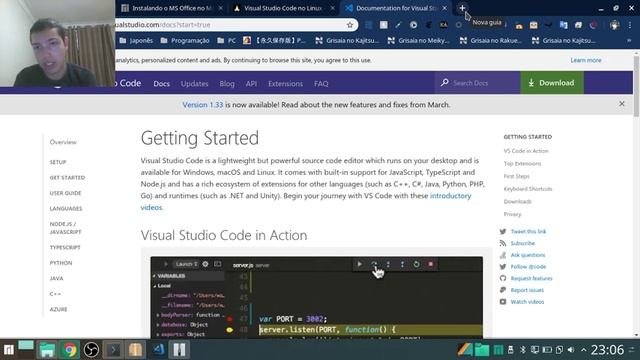Open the terminal from the taskbar

(x=113, y=350)
